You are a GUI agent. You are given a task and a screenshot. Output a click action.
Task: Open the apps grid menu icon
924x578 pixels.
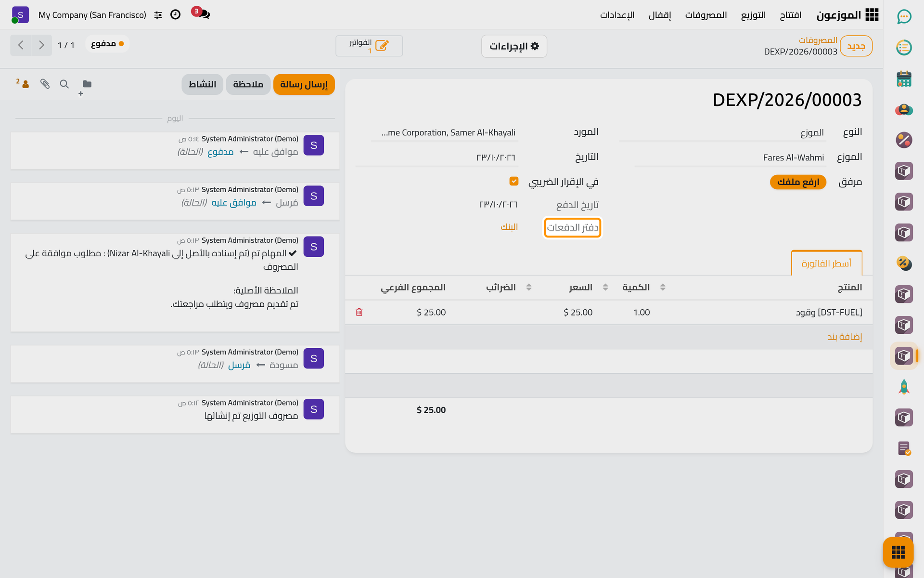(x=872, y=15)
